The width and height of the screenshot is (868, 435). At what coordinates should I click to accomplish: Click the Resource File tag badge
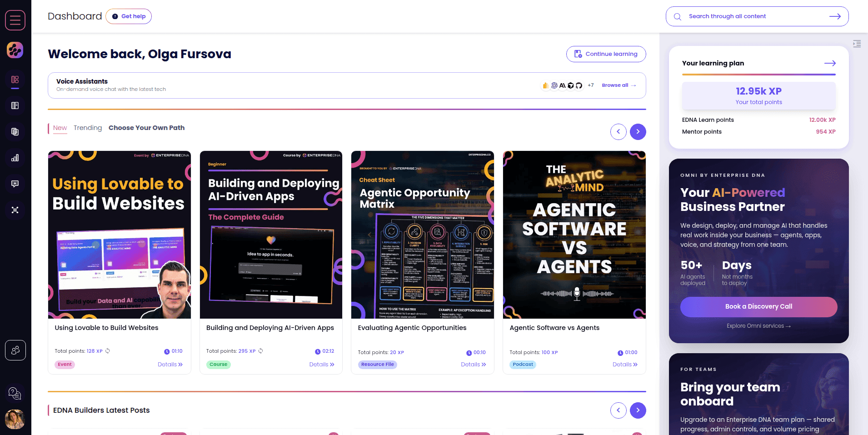pos(378,365)
